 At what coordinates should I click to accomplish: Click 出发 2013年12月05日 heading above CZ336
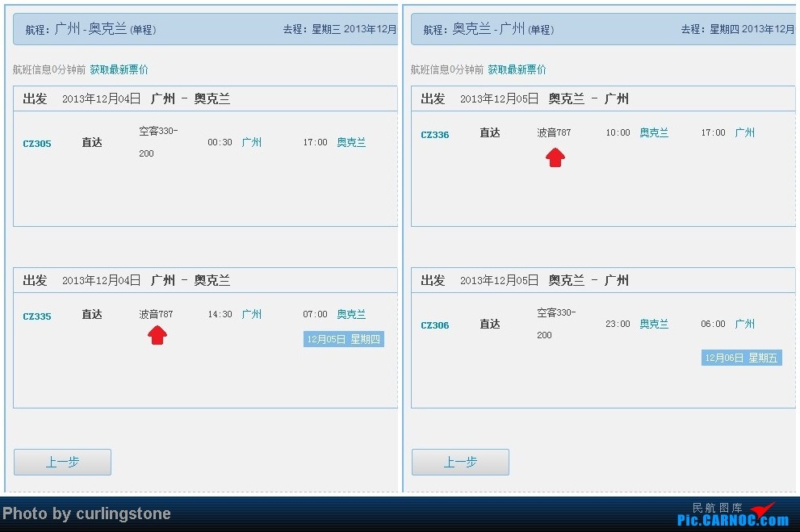(x=480, y=99)
